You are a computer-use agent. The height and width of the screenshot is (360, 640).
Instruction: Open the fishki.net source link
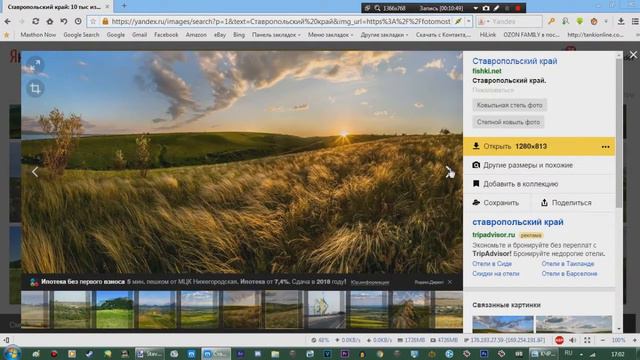[x=487, y=71]
